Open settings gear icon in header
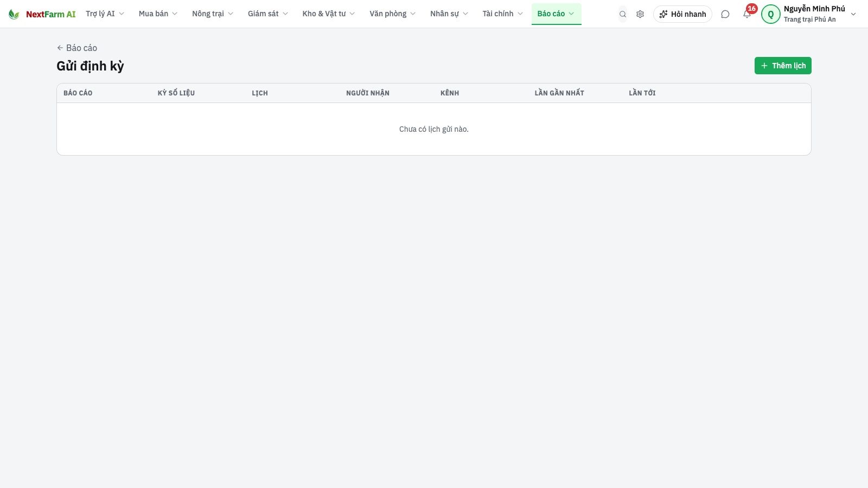868x488 pixels. [x=640, y=14]
